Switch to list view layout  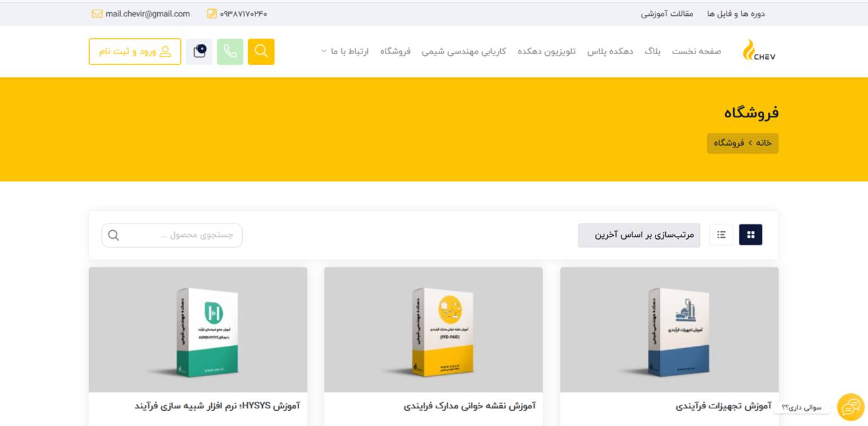point(721,235)
